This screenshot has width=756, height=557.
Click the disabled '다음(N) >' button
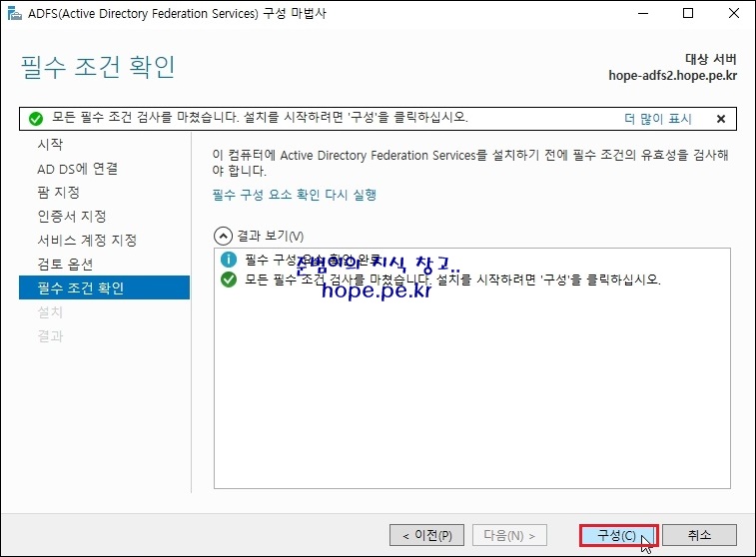[x=509, y=535]
